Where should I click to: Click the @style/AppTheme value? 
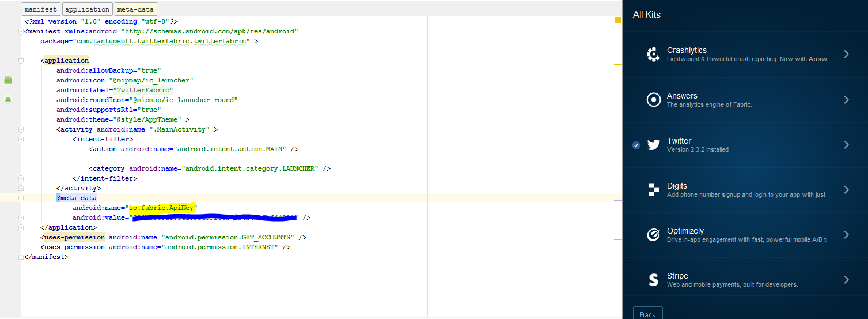pos(149,119)
